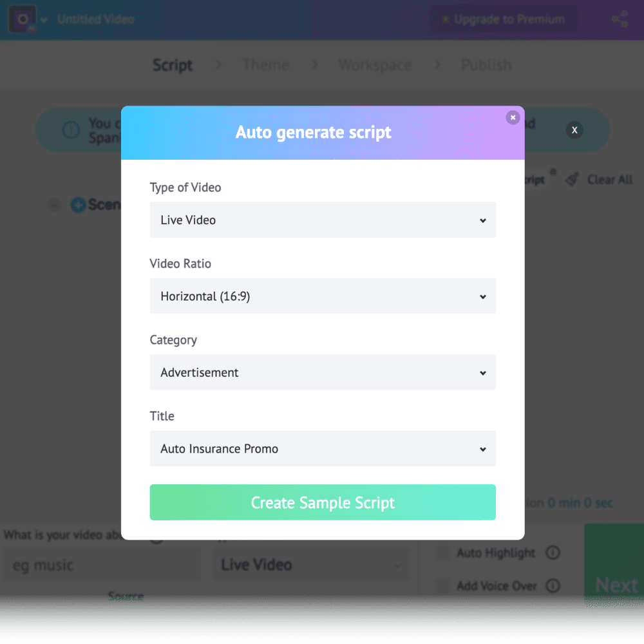Enable the Add Voice Over checkbox

point(442,586)
